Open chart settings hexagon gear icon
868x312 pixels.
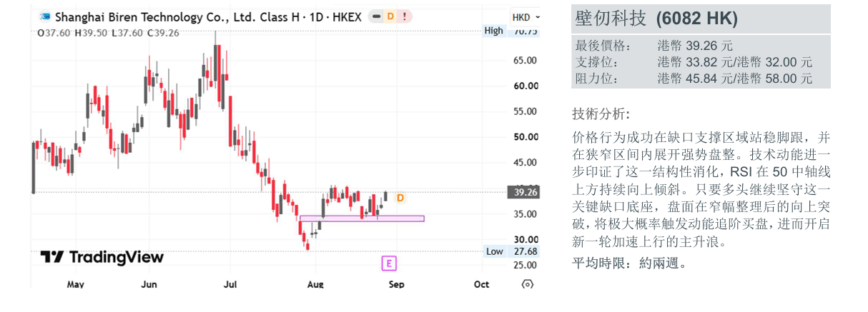click(528, 284)
